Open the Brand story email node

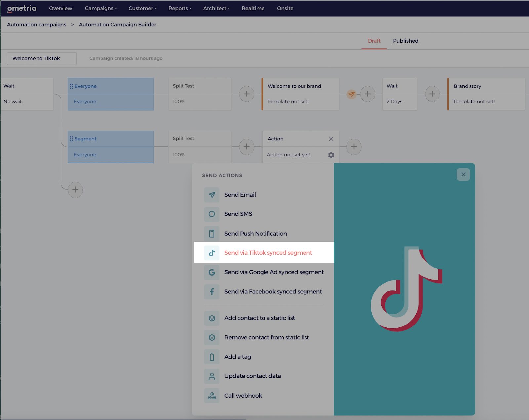(486, 94)
